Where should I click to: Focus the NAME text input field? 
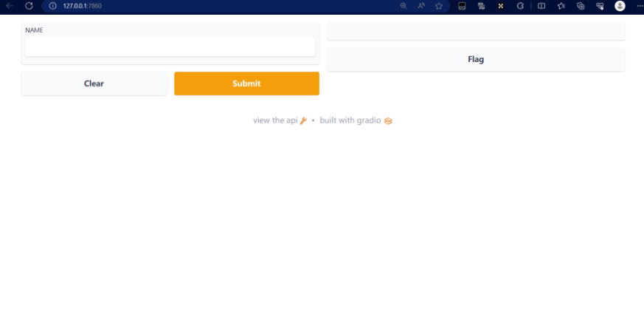pyautogui.click(x=170, y=47)
